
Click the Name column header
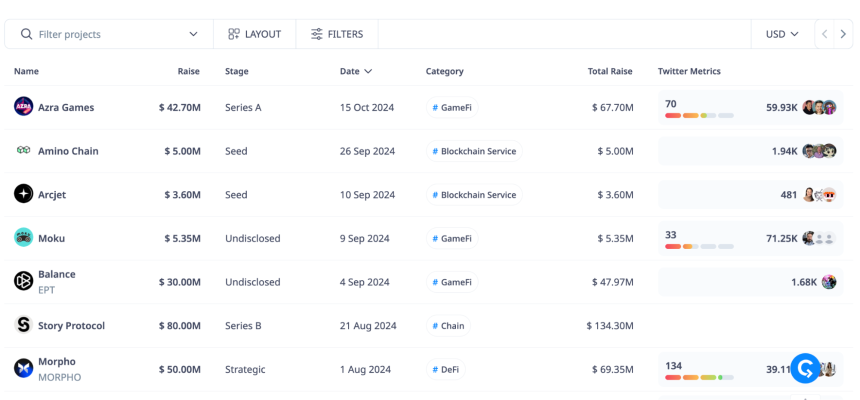(x=26, y=71)
